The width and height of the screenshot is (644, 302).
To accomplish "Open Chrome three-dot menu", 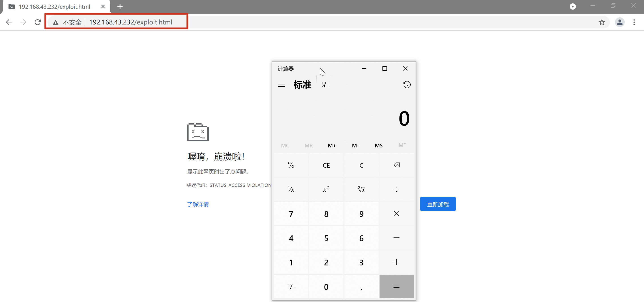I will (x=634, y=22).
